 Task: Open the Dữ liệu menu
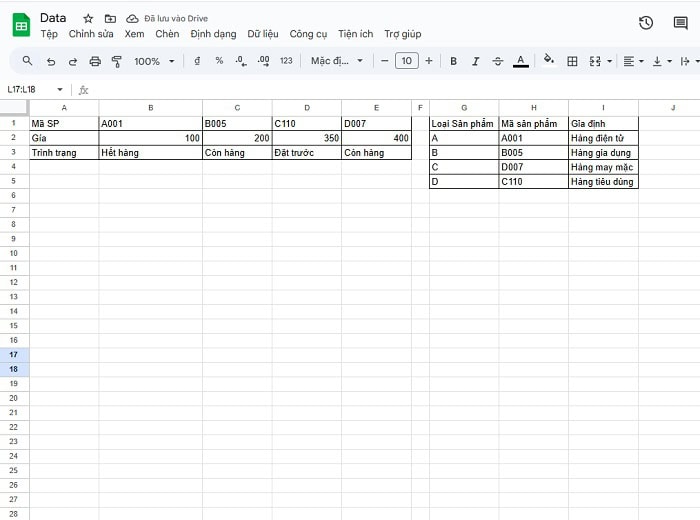pos(263,34)
